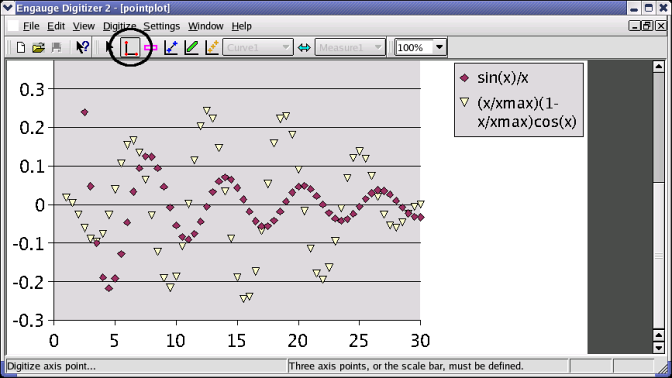Select the orange Point Match tool
The height and width of the screenshot is (378, 672).
click(x=212, y=47)
